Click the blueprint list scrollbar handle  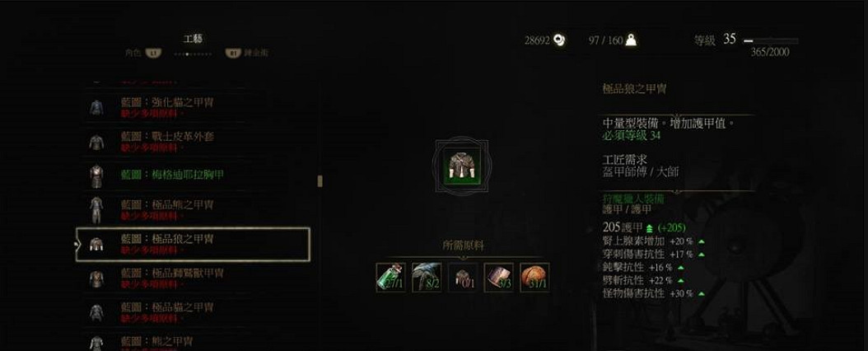320,181
